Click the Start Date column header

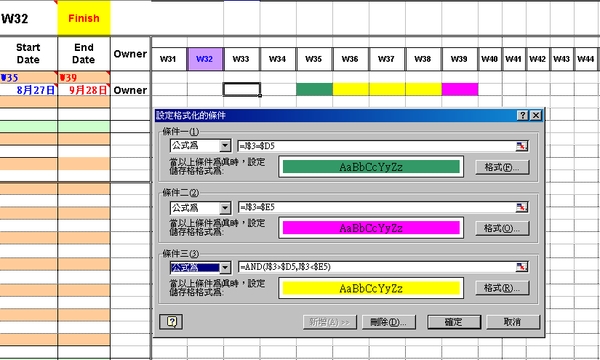point(28,54)
